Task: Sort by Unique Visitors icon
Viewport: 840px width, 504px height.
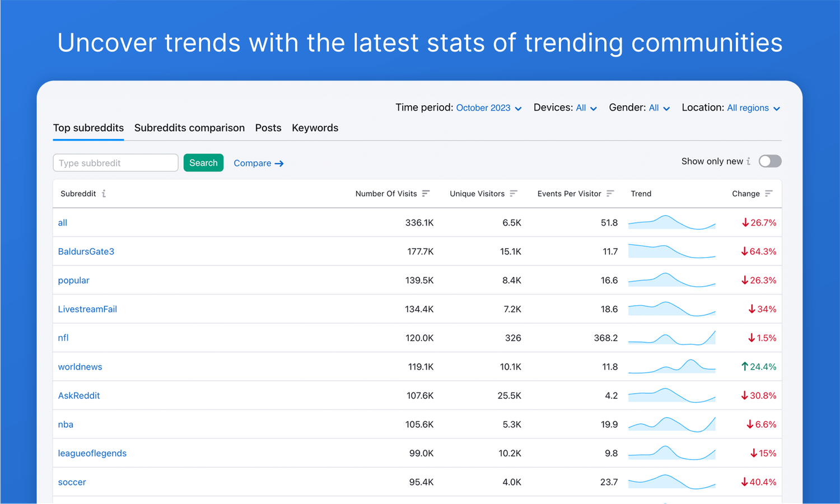Action: [514, 194]
